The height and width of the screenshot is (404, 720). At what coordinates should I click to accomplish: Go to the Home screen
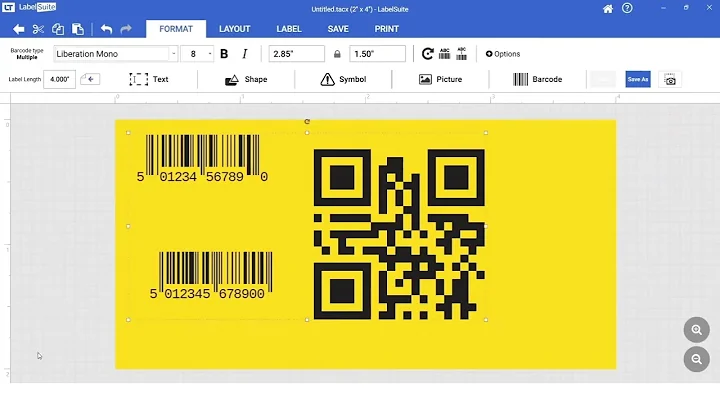click(608, 9)
